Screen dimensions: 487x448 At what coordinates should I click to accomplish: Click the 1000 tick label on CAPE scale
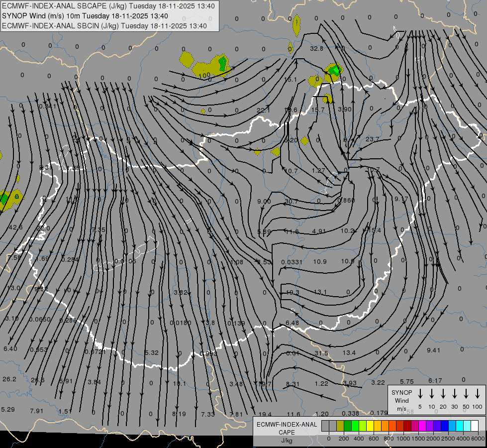[x=403, y=439]
